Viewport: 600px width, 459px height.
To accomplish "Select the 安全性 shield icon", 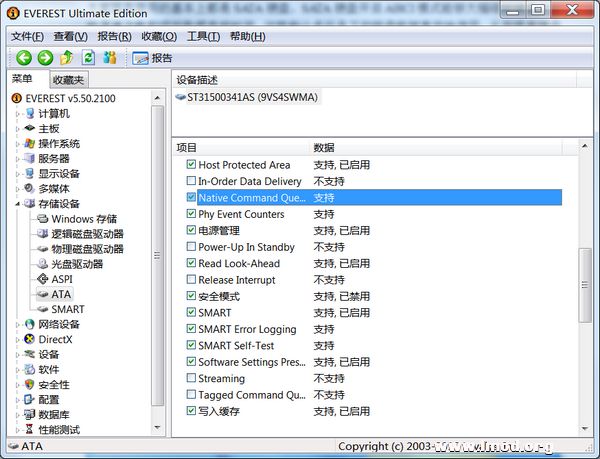I will pos(29,384).
